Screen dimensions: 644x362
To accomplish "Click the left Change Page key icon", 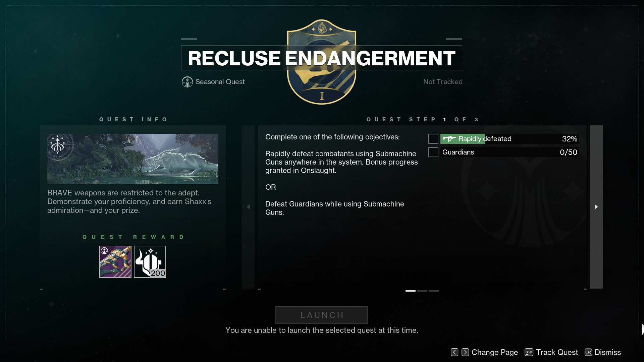I will tap(454, 352).
